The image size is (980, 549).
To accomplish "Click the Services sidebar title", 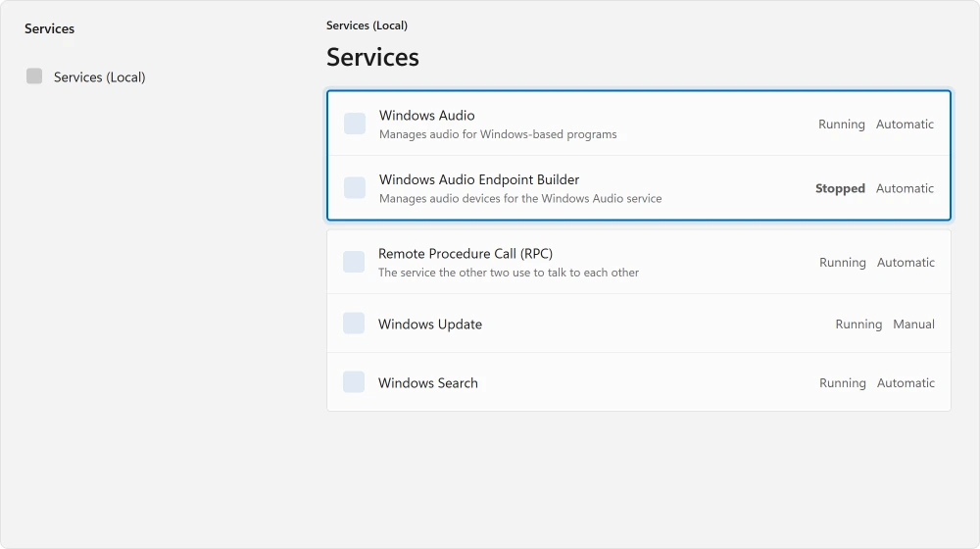I will (49, 28).
